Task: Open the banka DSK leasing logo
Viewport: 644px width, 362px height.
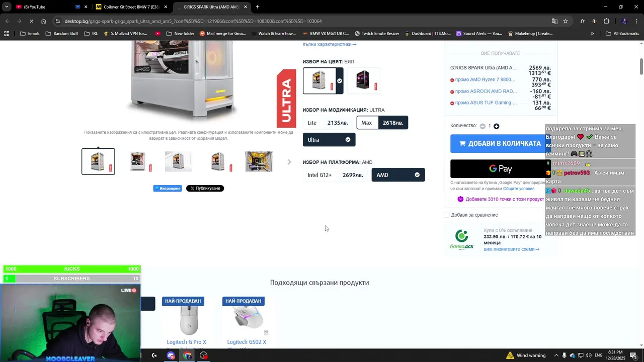Action: click(x=462, y=240)
